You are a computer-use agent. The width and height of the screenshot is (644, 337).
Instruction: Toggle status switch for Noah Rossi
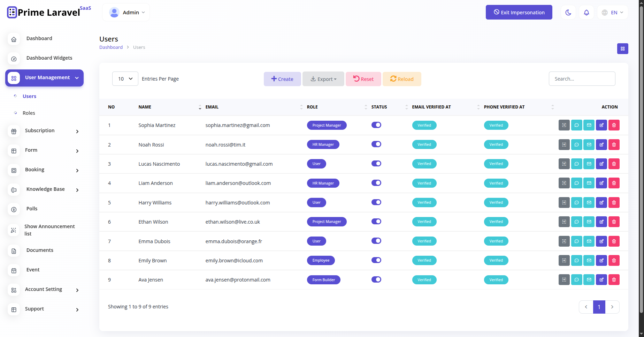[x=376, y=144]
